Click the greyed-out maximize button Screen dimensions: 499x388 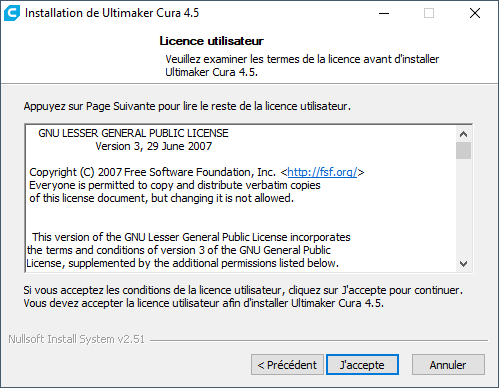tap(429, 13)
